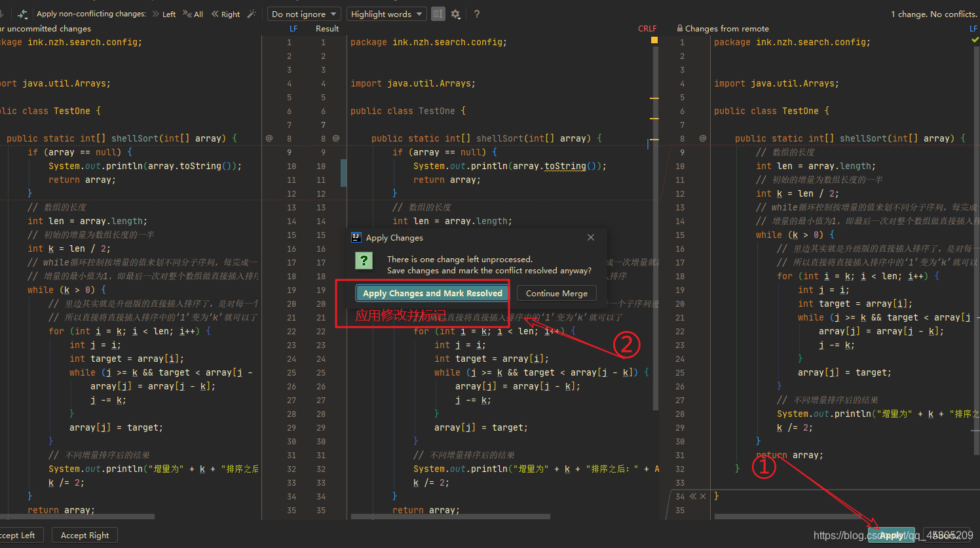Click the Apply button in merge window

pos(891,535)
